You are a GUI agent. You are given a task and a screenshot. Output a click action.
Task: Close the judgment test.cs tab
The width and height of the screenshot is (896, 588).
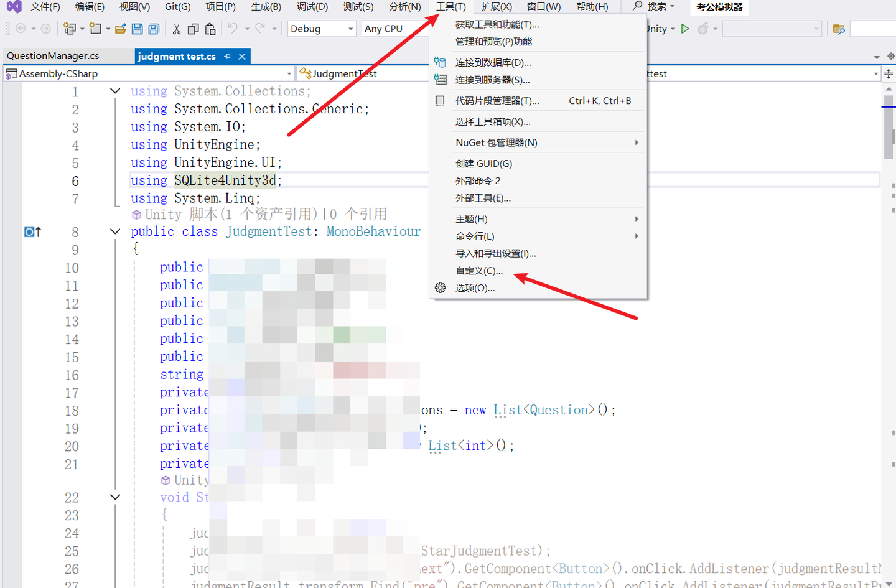pos(242,57)
